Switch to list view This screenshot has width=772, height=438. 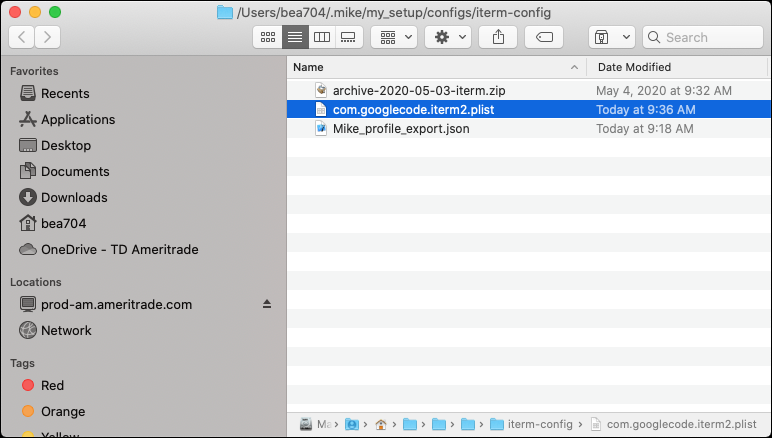295,37
